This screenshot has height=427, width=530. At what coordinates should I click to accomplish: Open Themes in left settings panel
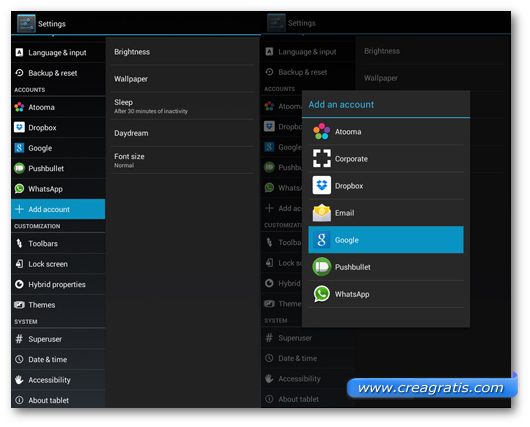(x=58, y=305)
